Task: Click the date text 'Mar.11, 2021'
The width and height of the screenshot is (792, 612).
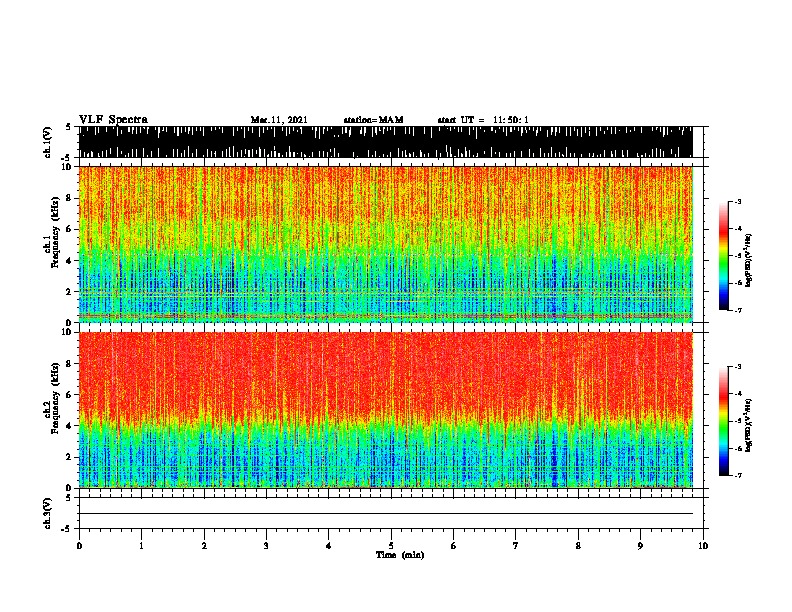Action: click(279, 120)
